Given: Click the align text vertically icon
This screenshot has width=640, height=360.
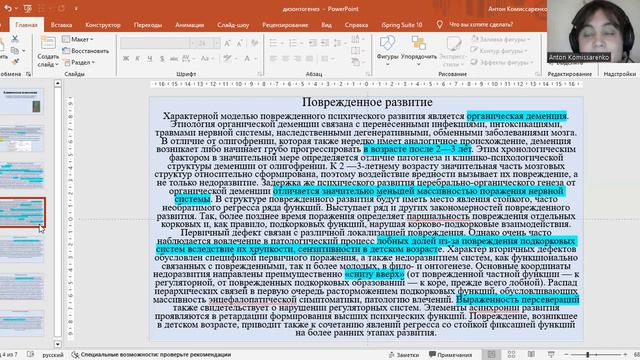Looking at the screenshot, I should pyautogui.click(x=356, y=51).
